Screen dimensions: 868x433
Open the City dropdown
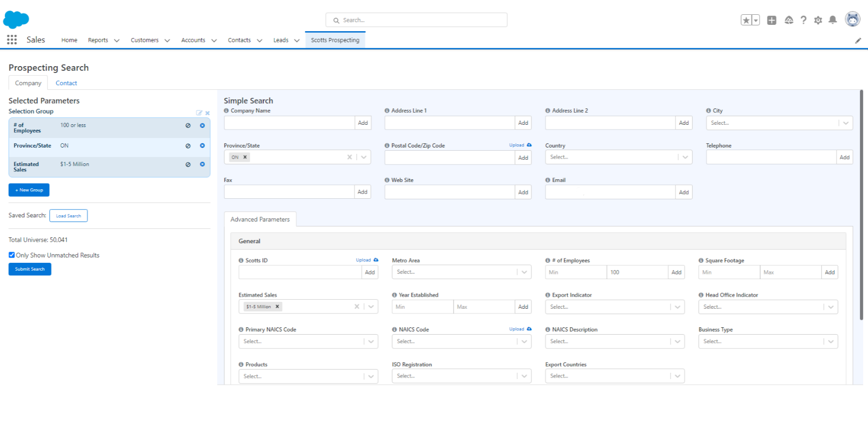click(779, 123)
